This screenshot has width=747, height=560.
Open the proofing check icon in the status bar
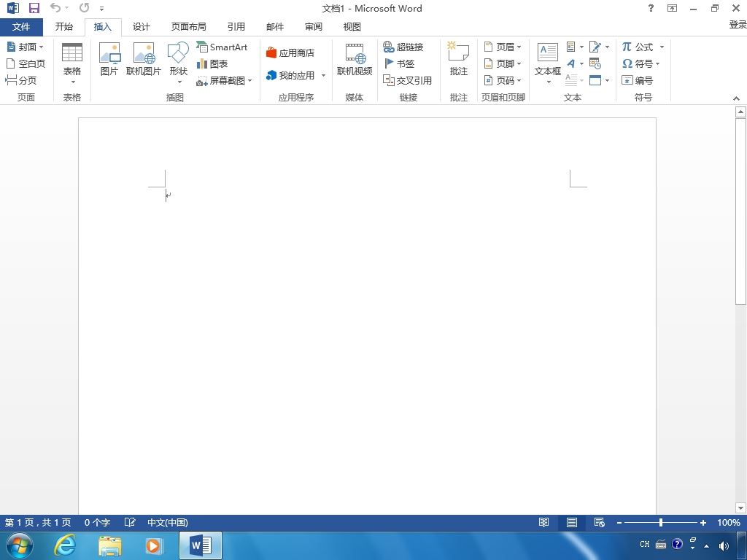[x=130, y=522]
